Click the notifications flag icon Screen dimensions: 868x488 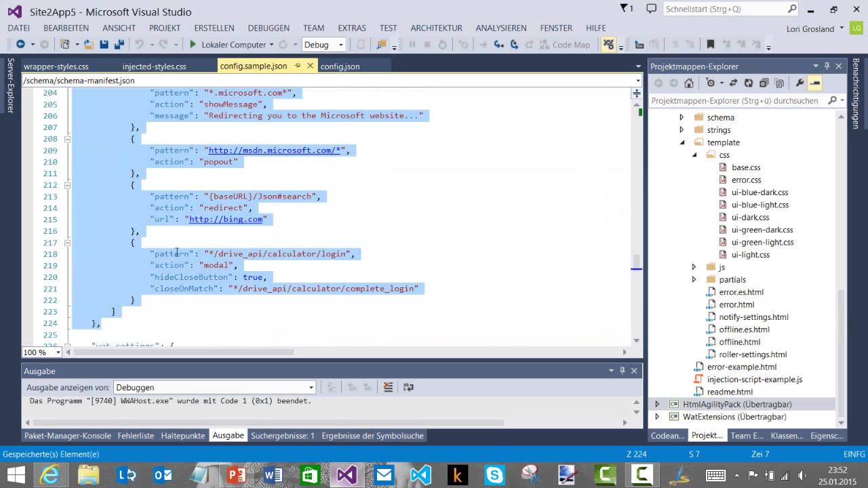pos(627,9)
